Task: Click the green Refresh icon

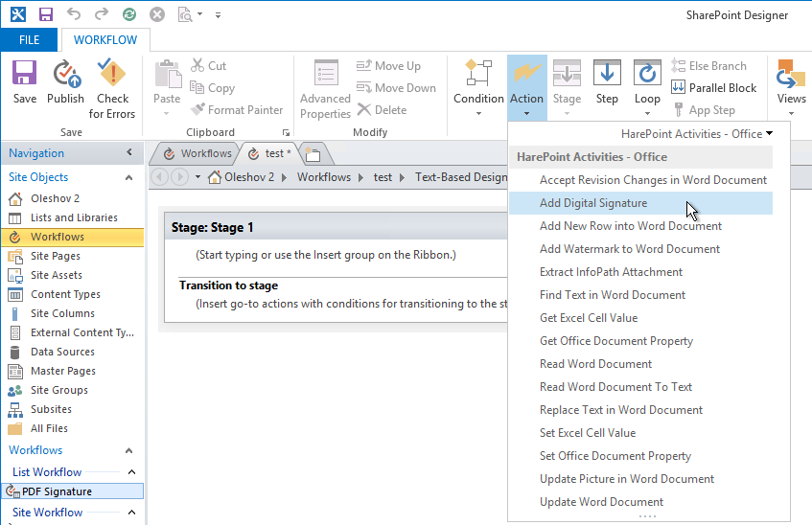Action: tap(129, 14)
